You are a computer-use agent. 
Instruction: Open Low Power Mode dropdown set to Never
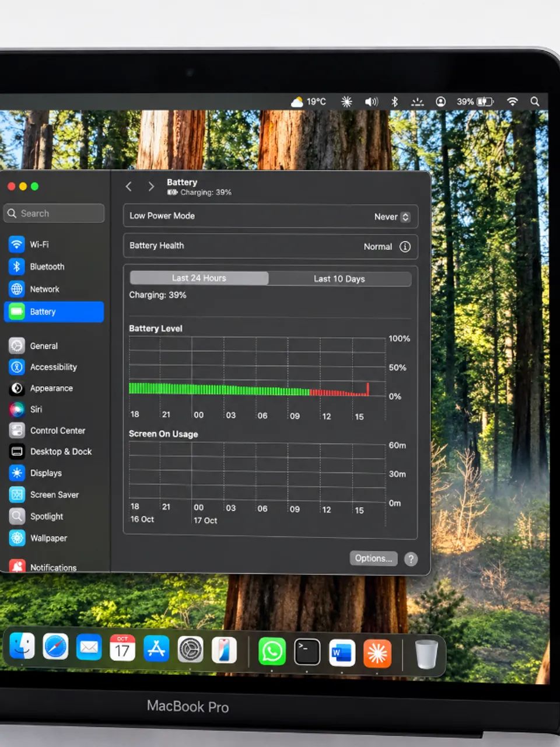coord(393,217)
